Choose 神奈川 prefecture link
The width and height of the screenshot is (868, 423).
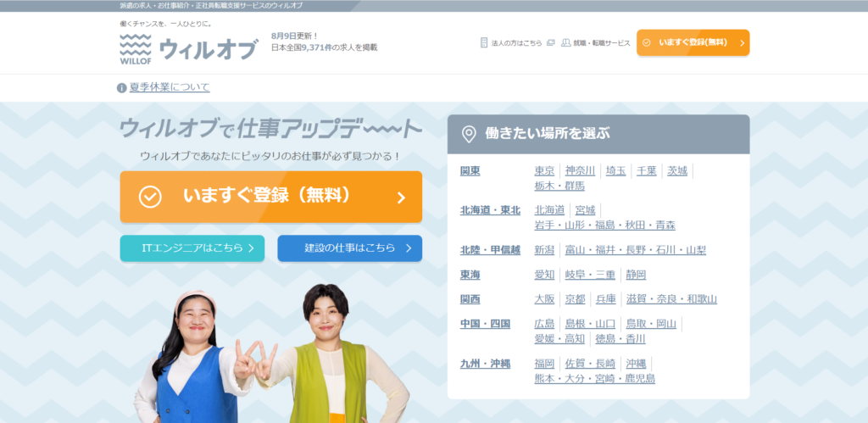pos(580,170)
